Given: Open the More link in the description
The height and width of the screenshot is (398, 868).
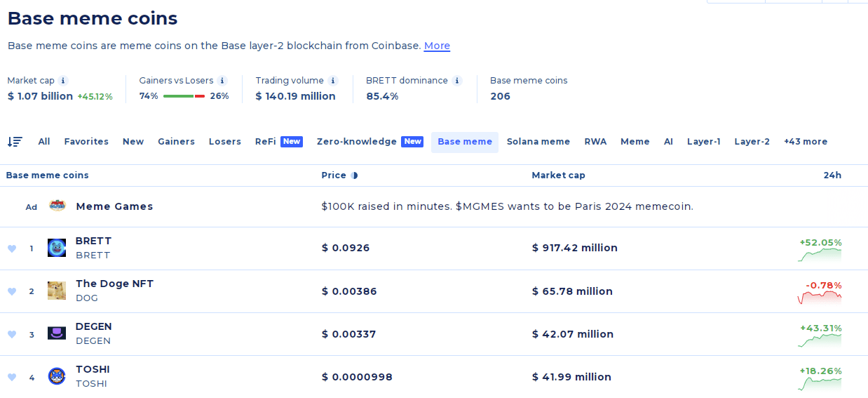Looking at the screenshot, I should point(437,46).
